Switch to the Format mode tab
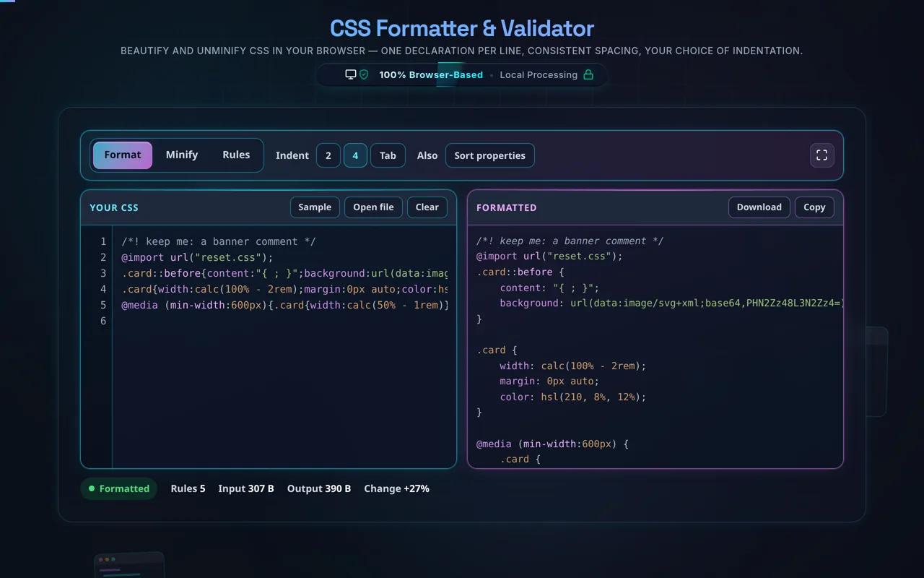Image resolution: width=924 pixels, height=578 pixels. click(123, 155)
